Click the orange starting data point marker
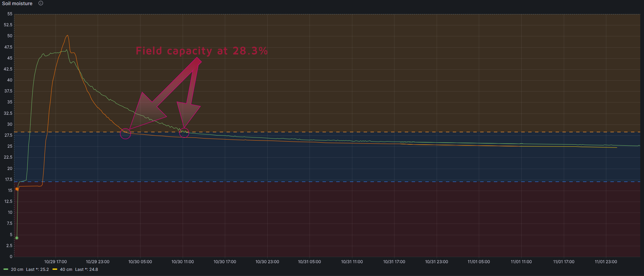The height and width of the screenshot is (276, 644). pyautogui.click(x=17, y=189)
